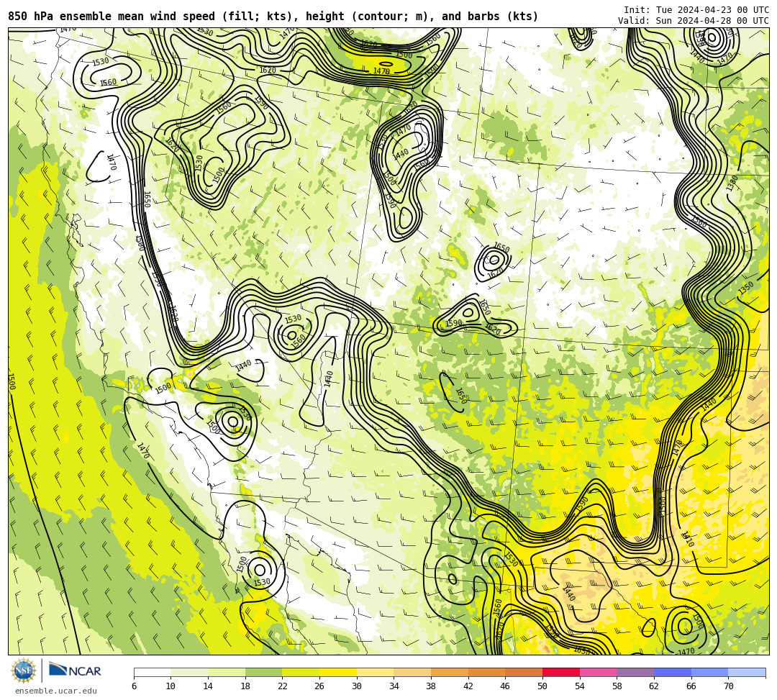Viewport: 777px width, 700px height.
Task: Open the ensemble.ucar.edu link text
Action: [56, 691]
